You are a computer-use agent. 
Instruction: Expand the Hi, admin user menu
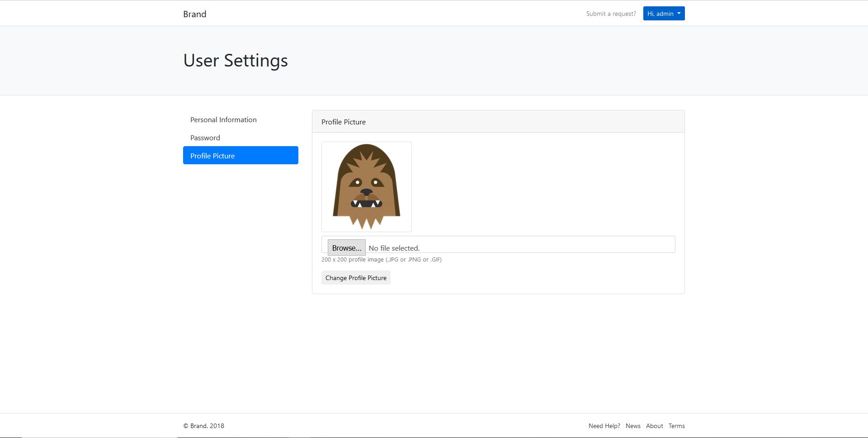(x=660, y=14)
